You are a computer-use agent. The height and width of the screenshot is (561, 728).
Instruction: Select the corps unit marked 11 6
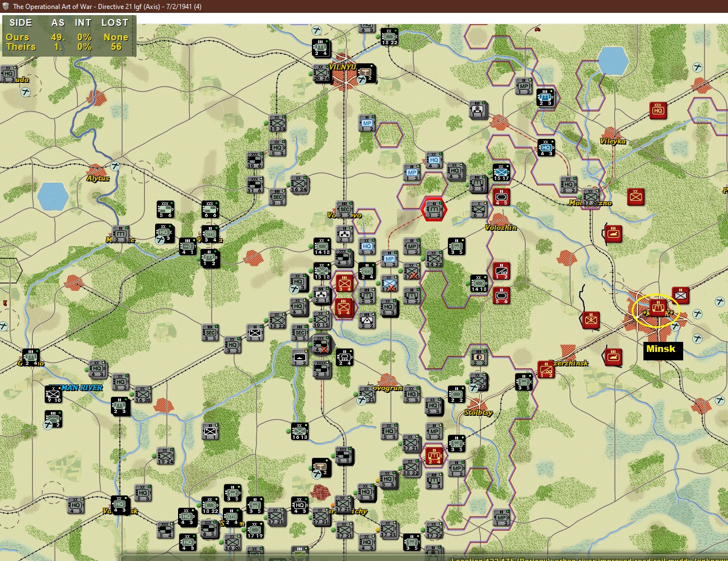tap(255, 184)
